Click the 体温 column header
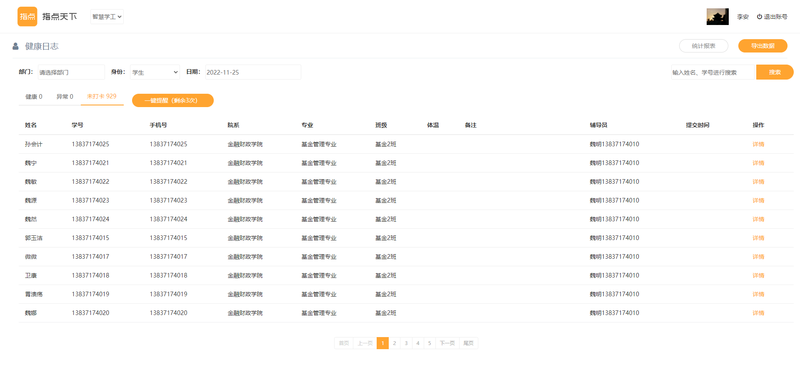 coord(433,125)
